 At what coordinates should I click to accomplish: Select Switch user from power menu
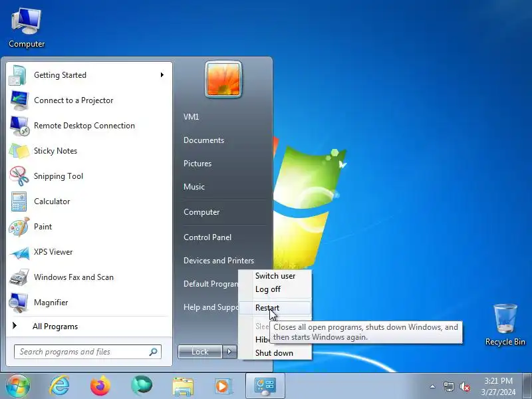pos(275,276)
